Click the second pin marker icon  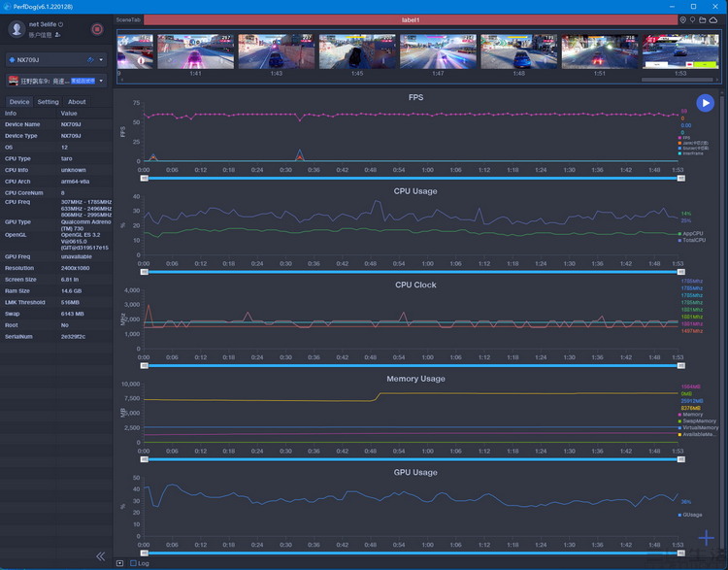click(x=693, y=19)
